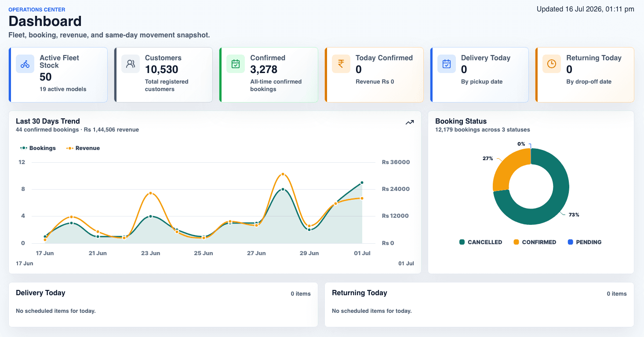
Task: Open the Customers summary card
Action: point(164,75)
